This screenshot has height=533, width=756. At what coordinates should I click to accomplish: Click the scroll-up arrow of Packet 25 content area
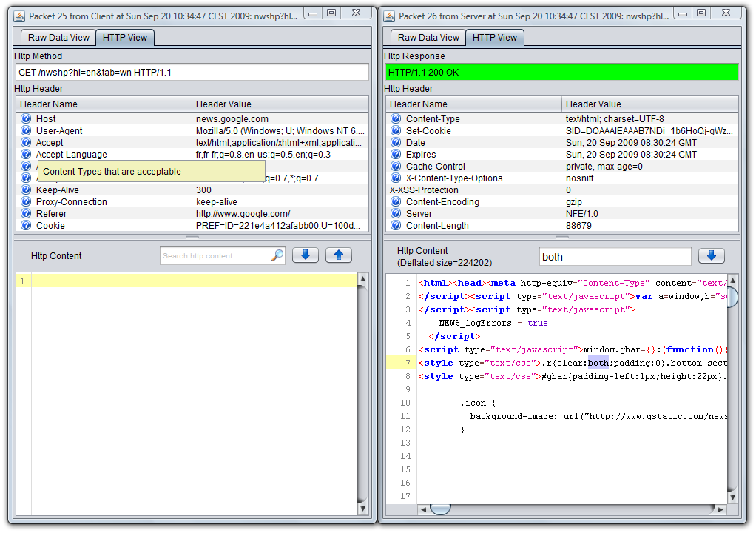click(363, 279)
